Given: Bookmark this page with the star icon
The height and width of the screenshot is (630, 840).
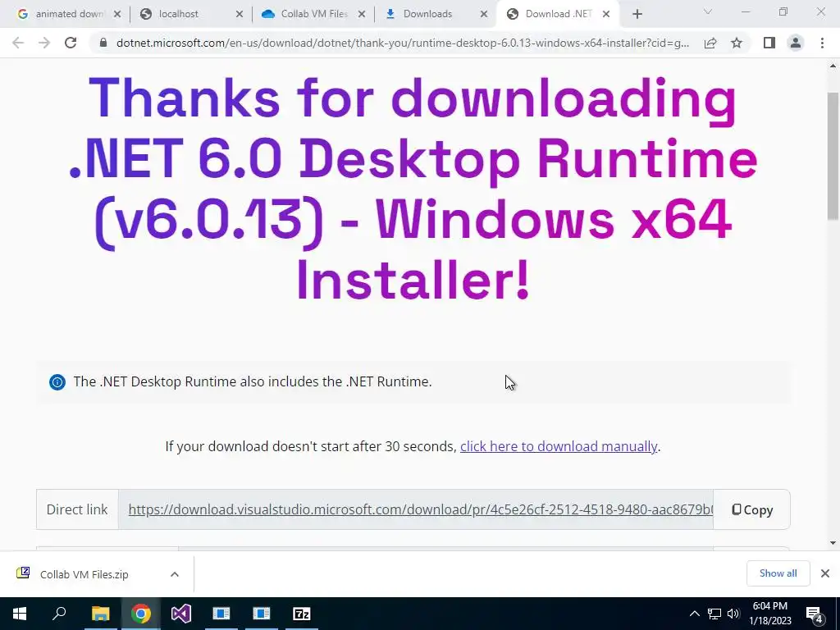Looking at the screenshot, I should coord(737,43).
